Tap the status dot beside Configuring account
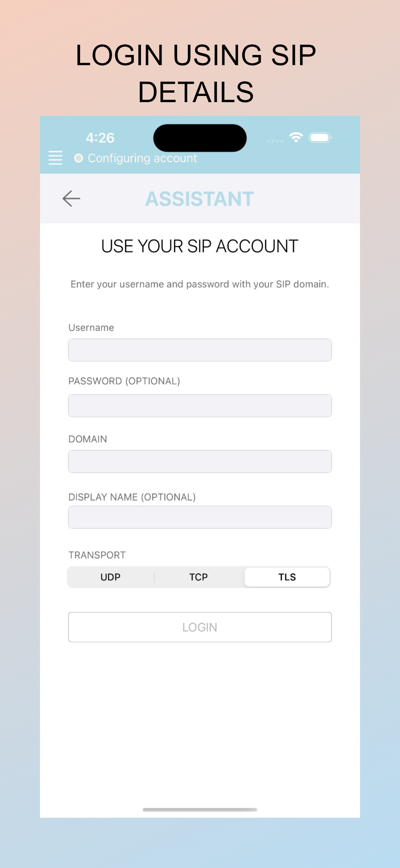The image size is (400, 868). [78, 157]
